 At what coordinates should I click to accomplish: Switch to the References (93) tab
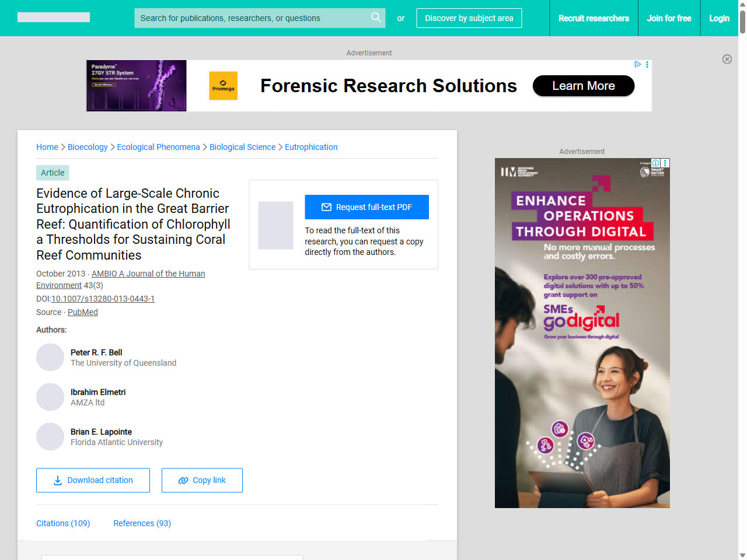(x=142, y=523)
